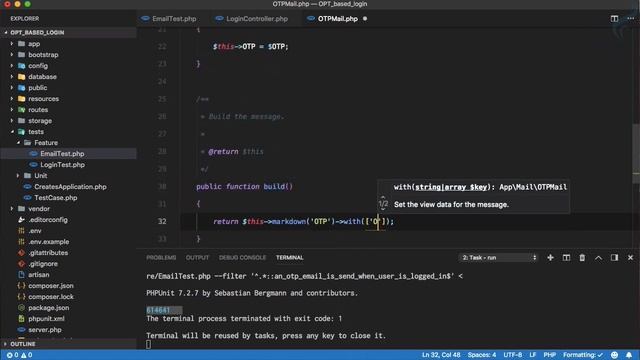This screenshot has height=360, width=640.
Task: Change the PHP language mode
Action: [x=549, y=355]
